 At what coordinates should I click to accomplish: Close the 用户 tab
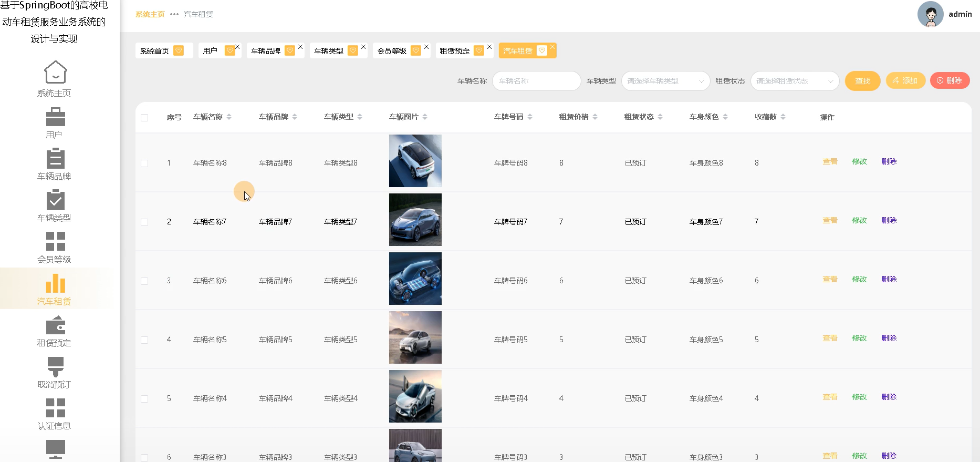coord(237,47)
